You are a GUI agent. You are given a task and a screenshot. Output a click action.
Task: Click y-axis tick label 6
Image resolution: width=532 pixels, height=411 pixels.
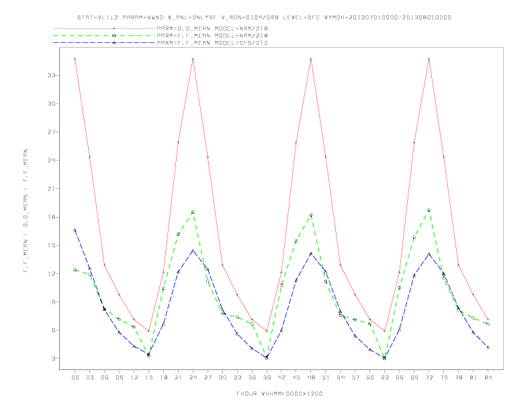pyautogui.click(x=53, y=330)
